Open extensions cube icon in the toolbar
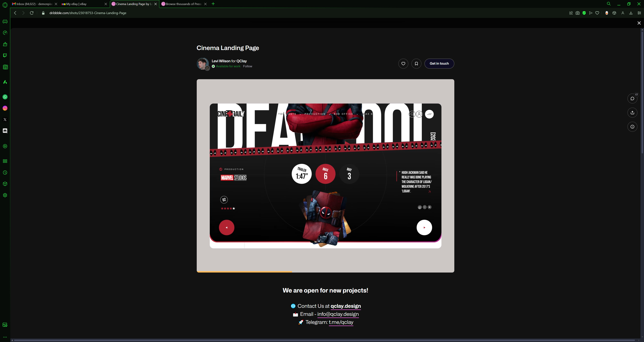 [x=614, y=13]
